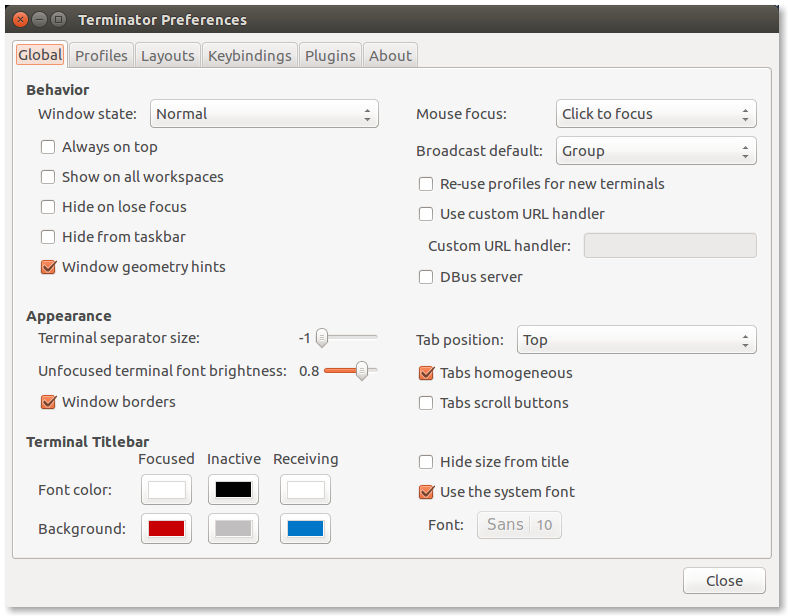The image size is (788, 616).
Task: Click the Terminal Titlebar heading
Action: 87,442
